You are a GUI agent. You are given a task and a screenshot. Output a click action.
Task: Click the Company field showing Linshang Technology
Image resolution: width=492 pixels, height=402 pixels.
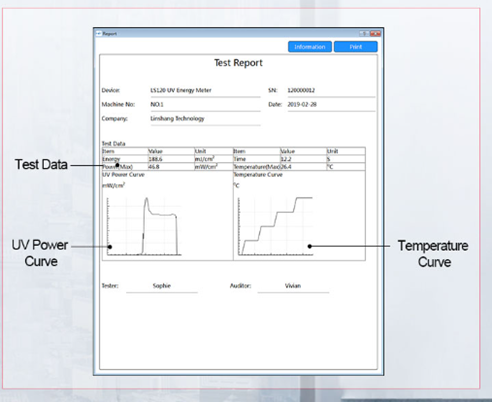coord(205,119)
